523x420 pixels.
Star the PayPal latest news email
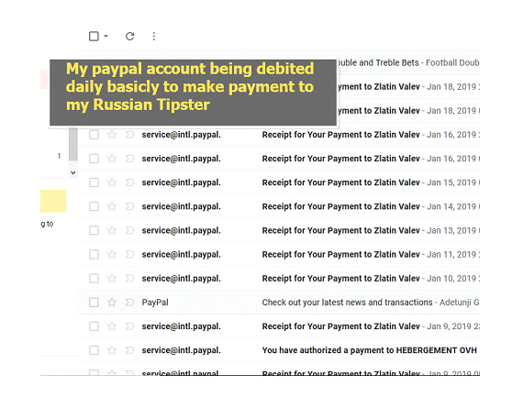pyautogui.click(x=112, y=303)
